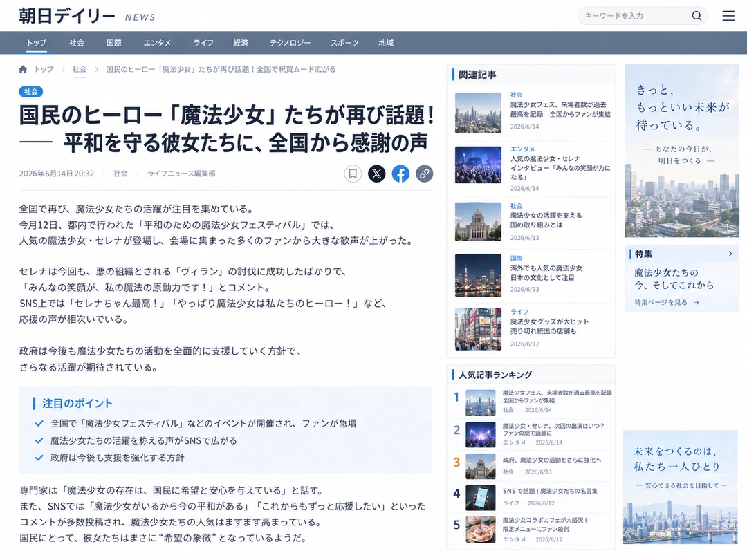Open the スポーツ section tab
Viewport: 747px width, 560px height.
(344, 43)
